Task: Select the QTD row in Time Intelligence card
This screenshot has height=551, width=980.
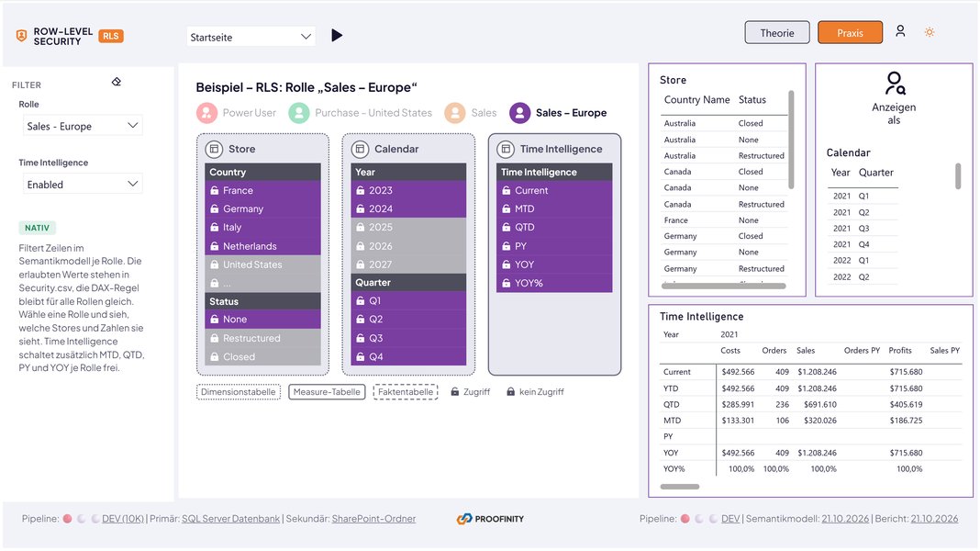Action: click(x=554, y=227)
